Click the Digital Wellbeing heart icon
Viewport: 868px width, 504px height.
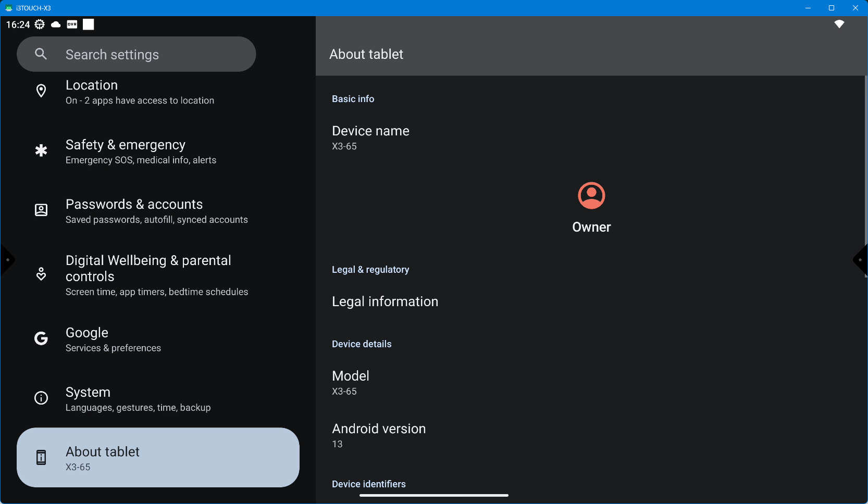[41, 274]
